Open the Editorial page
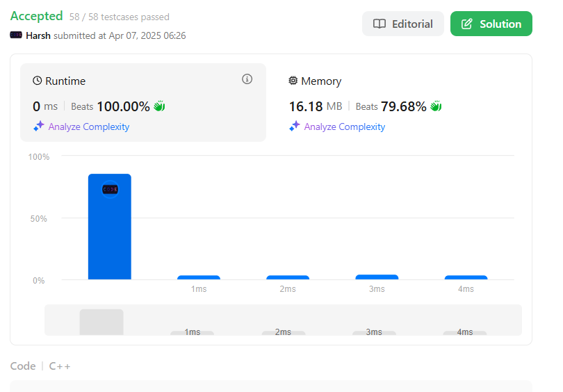Viewport: 563px width, 392px height. tap(403, 24)
